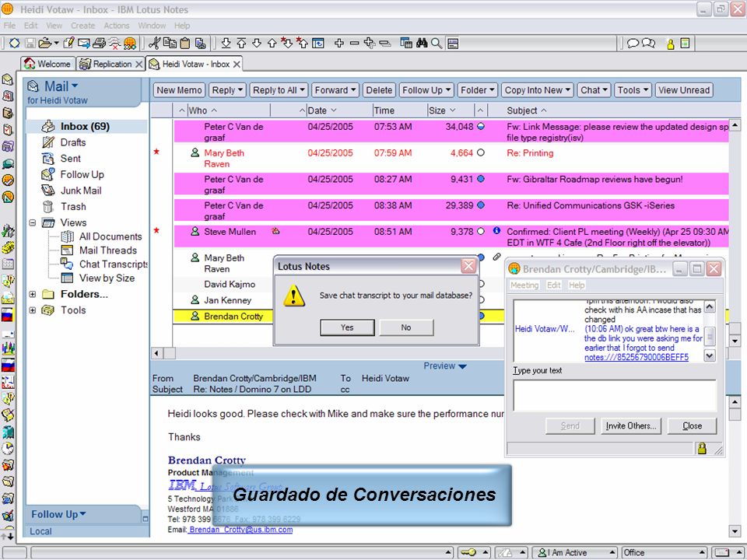
Task: Collapse the Views tree node
Action: tap(33, 222)
